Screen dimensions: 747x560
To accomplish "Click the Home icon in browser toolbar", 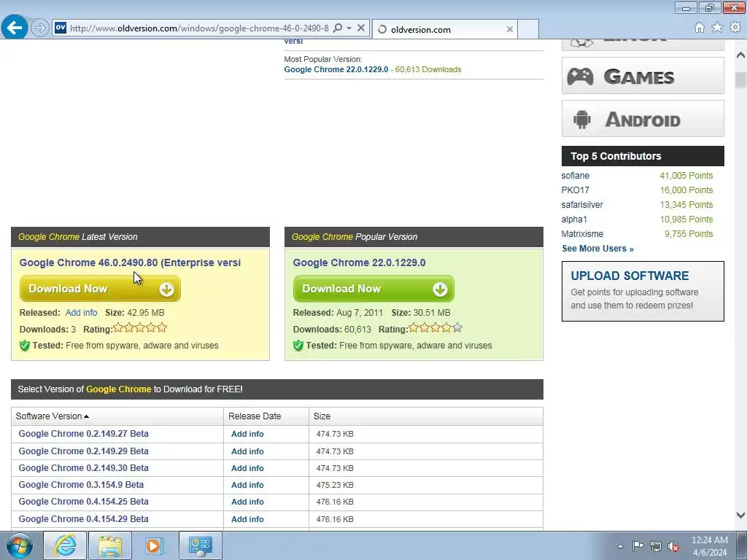I will (x=700, y=28).
